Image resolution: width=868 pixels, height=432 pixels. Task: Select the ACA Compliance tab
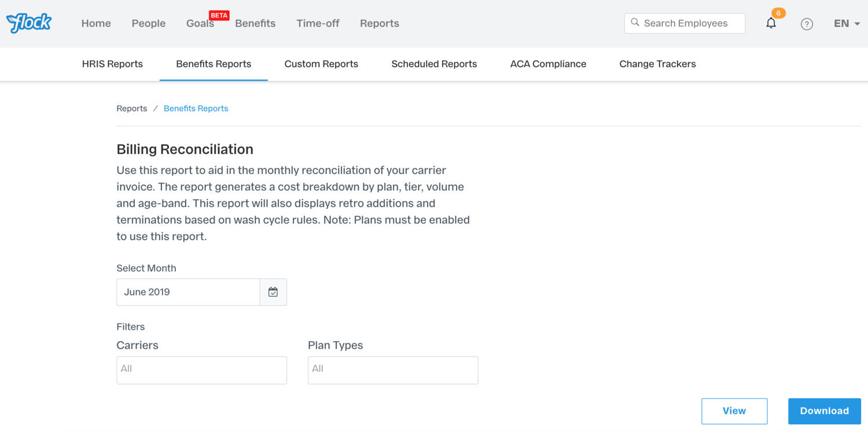[x=548, y=64]
